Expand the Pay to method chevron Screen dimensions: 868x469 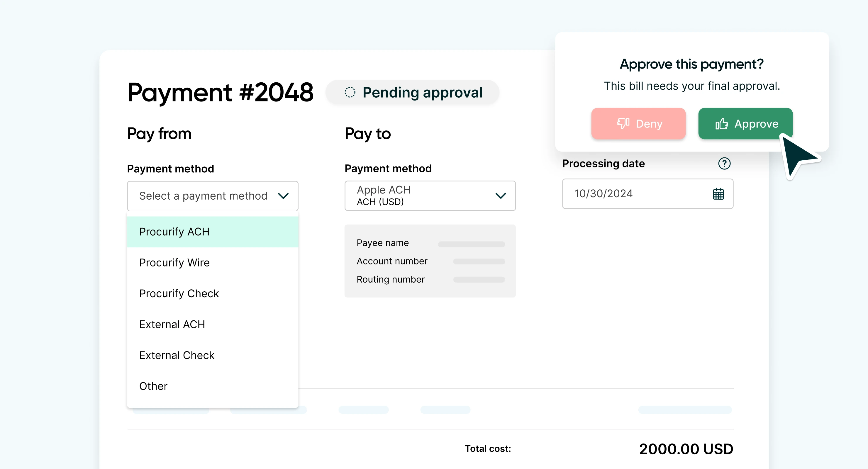point(501,196)
